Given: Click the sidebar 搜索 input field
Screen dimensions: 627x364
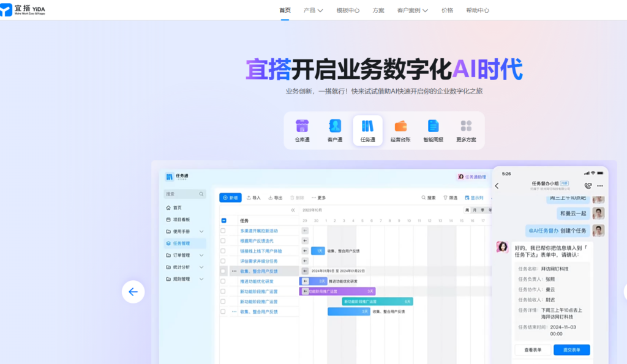Looking at the screenshot, I should [184, 193].
